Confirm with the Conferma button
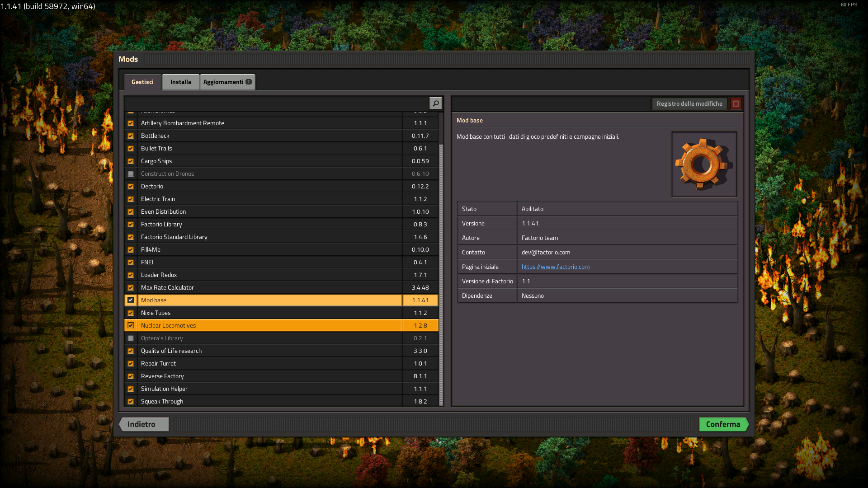Screen dimensions: 868x488 point(723,424)
